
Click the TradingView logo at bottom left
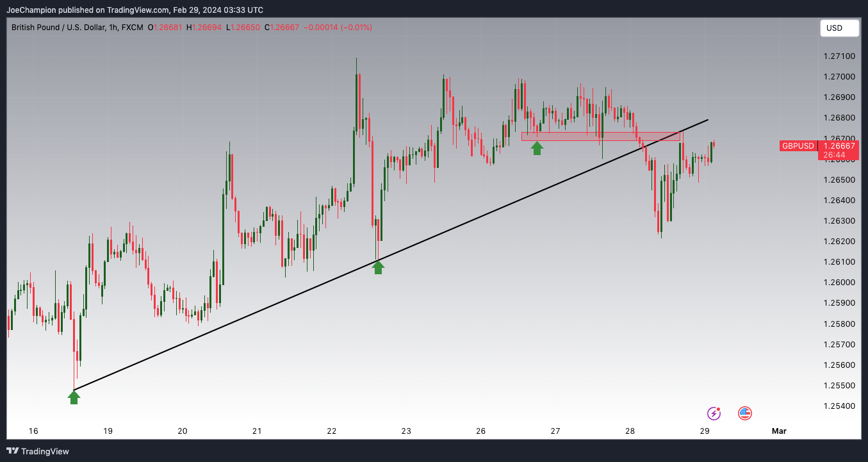point(37,451)
